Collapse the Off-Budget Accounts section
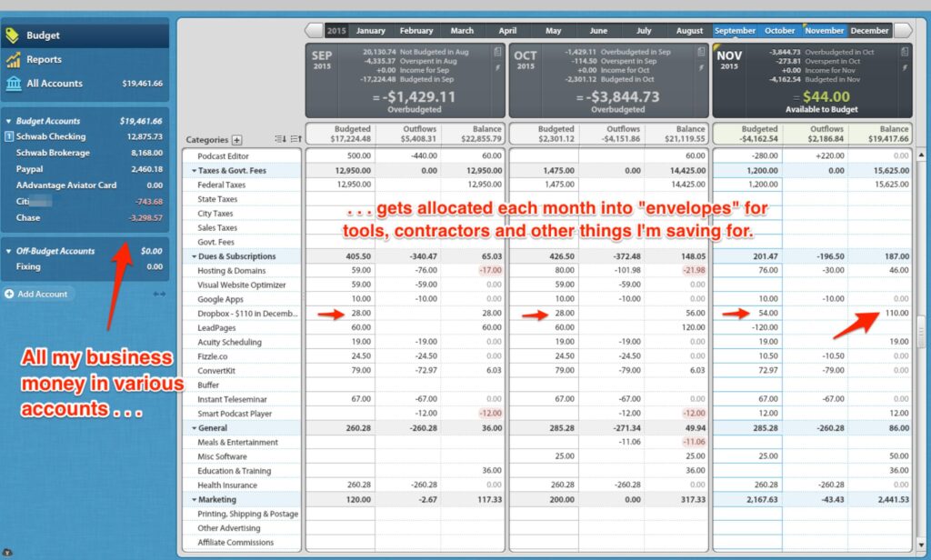This screenshot has width=931, height=560. pos(8,251)
